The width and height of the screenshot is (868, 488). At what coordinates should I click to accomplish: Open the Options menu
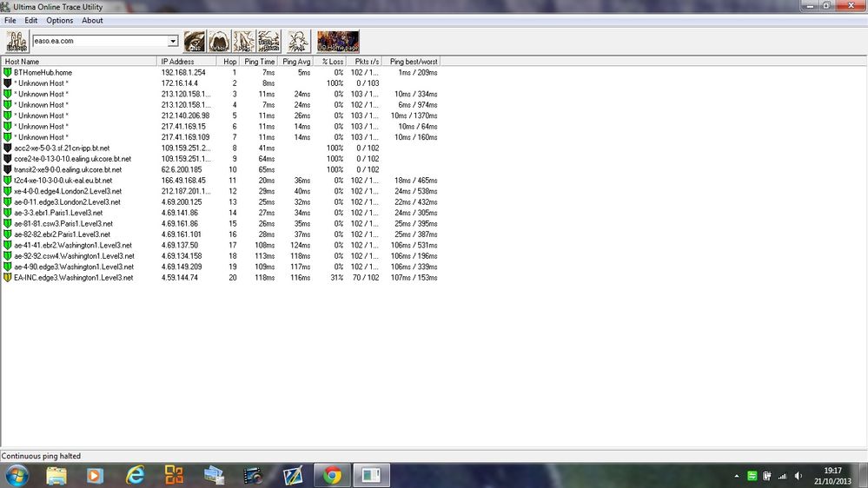pyautogui.click(x=59, y=21)
